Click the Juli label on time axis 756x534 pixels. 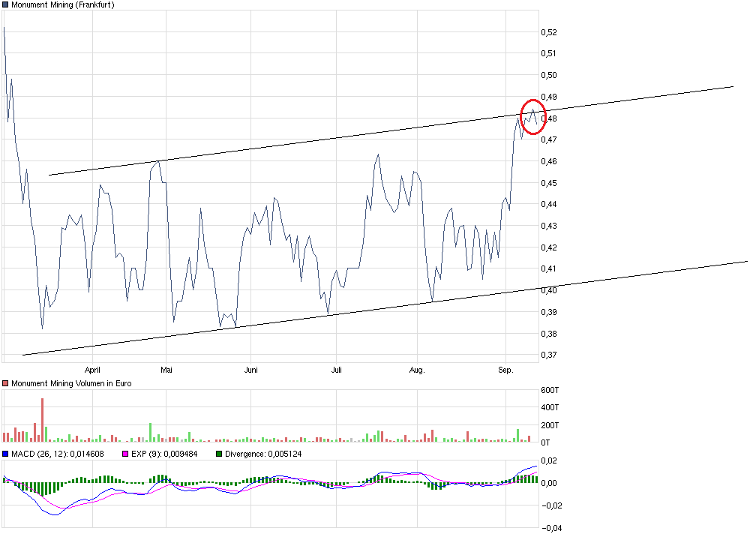tap(337, 370)
